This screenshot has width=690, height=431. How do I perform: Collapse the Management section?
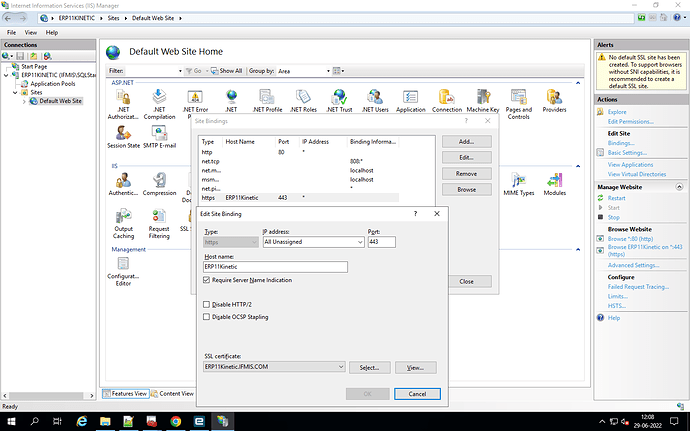click(578, 249)
